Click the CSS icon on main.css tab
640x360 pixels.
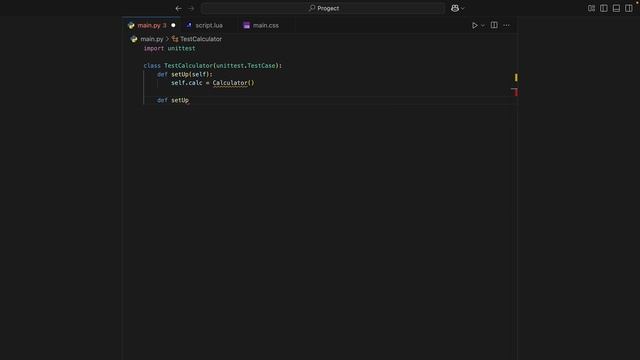[246, 25]
